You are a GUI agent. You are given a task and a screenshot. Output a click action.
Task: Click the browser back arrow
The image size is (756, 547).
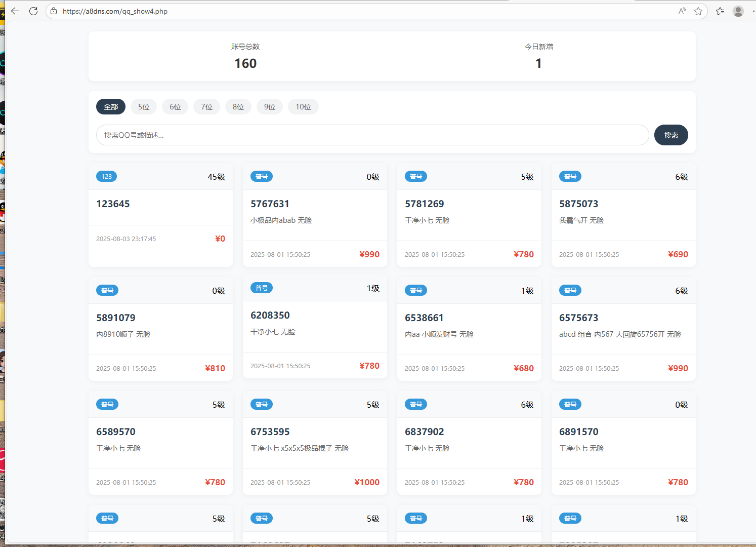point(15,11)
